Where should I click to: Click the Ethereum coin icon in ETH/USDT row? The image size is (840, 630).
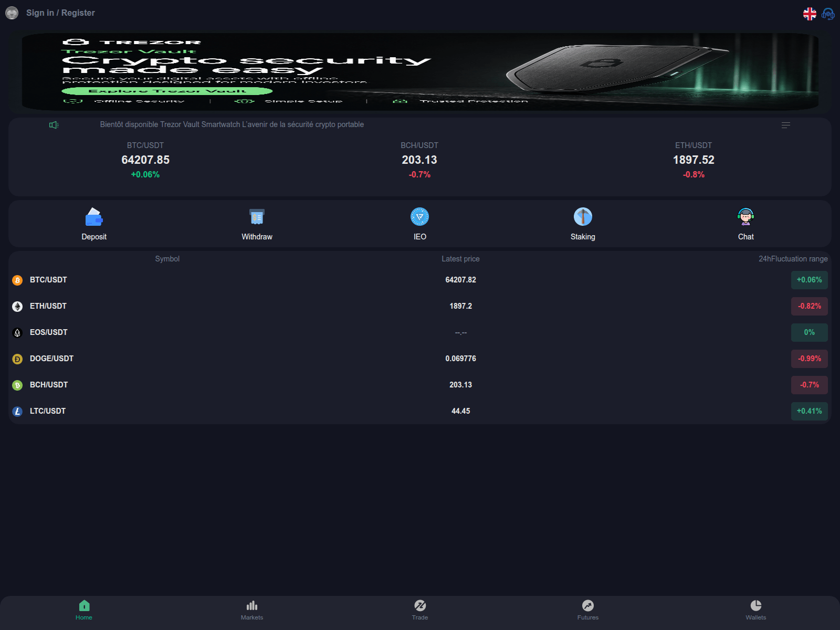click(17, 307)
